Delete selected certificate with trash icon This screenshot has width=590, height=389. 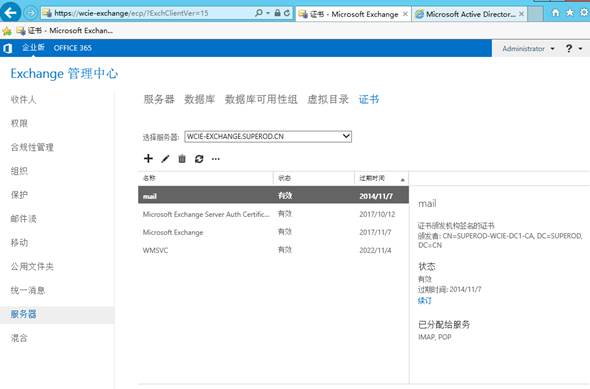pos(182,159)
